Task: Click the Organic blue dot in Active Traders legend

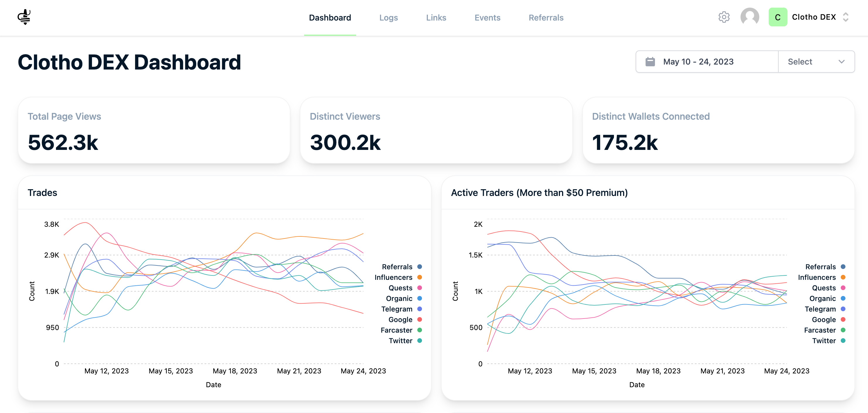Action: click(x=843, y=298)
